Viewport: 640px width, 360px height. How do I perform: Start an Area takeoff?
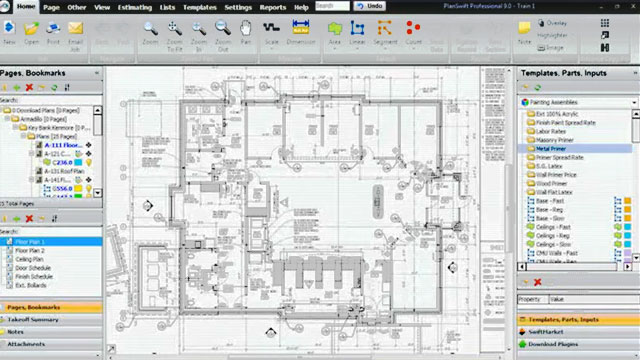[x=334, y=32]
